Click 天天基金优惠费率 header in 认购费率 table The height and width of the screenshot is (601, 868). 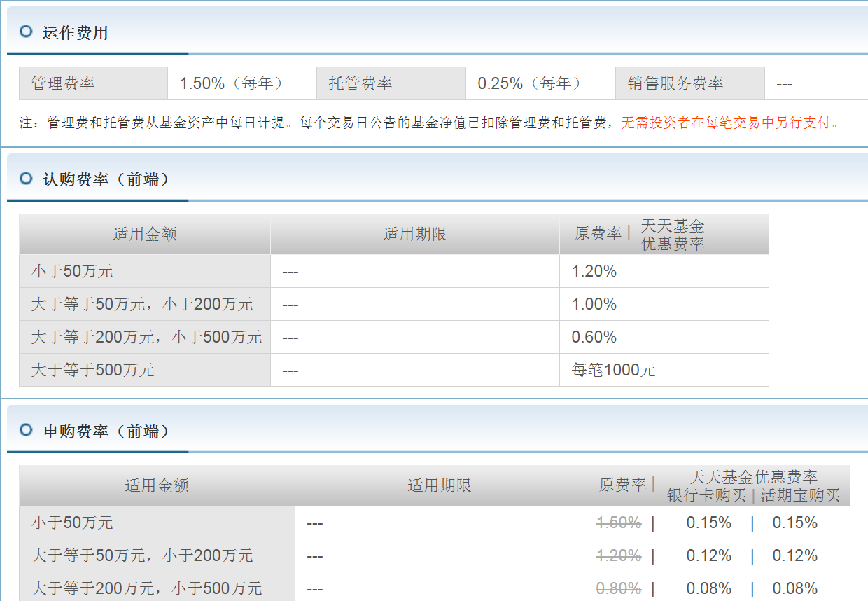(673, 235)
